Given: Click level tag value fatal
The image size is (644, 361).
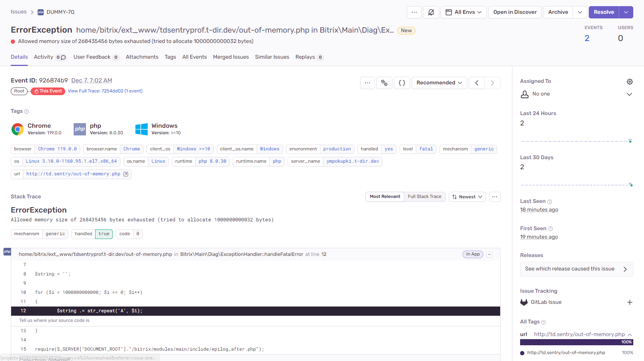Looking at the screenshot, I should pyautogui.click(x=426, y=149).
